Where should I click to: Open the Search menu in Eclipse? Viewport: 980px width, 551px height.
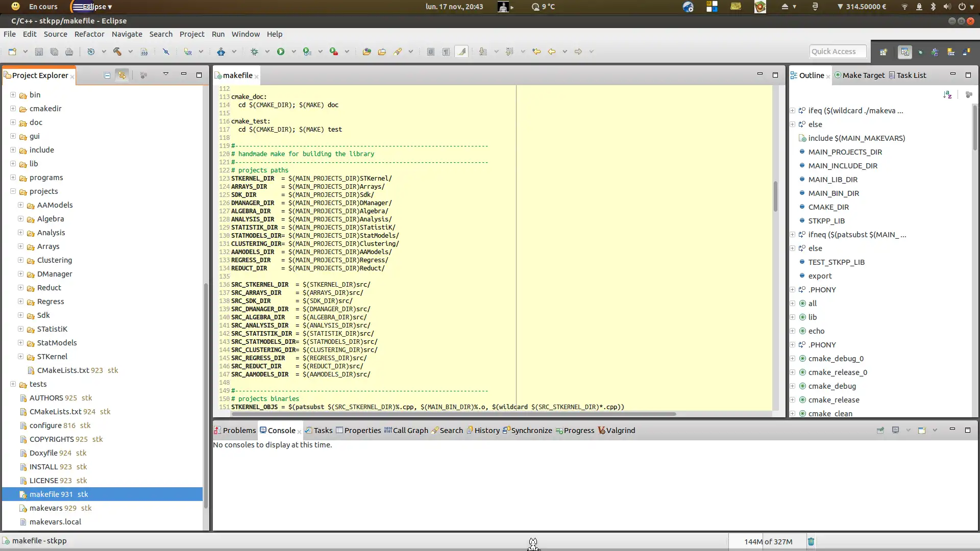pyautogui.click(x=160, y=34)
